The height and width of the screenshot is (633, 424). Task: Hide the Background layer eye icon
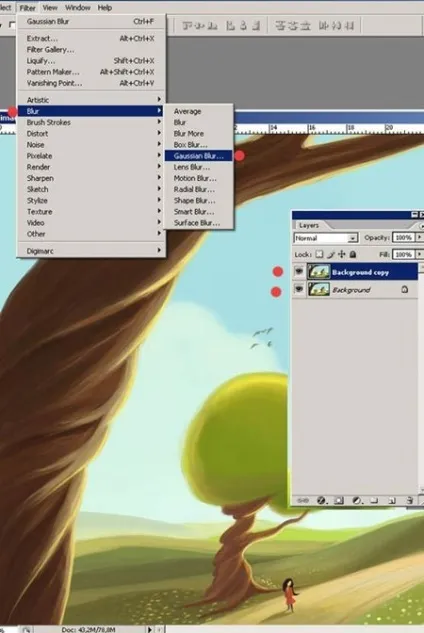point(299,289)
